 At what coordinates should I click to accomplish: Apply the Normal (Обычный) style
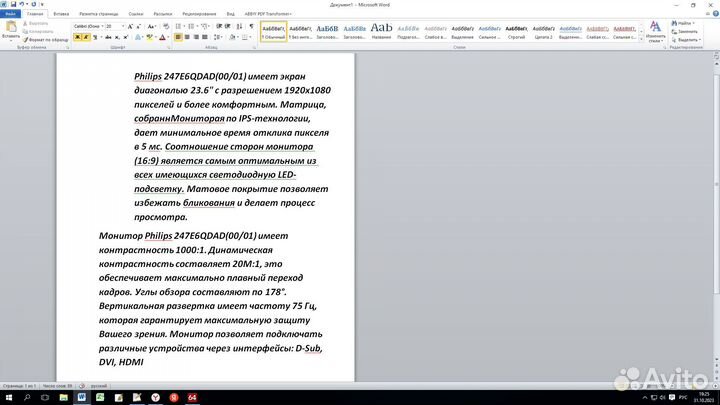(274, 31)
